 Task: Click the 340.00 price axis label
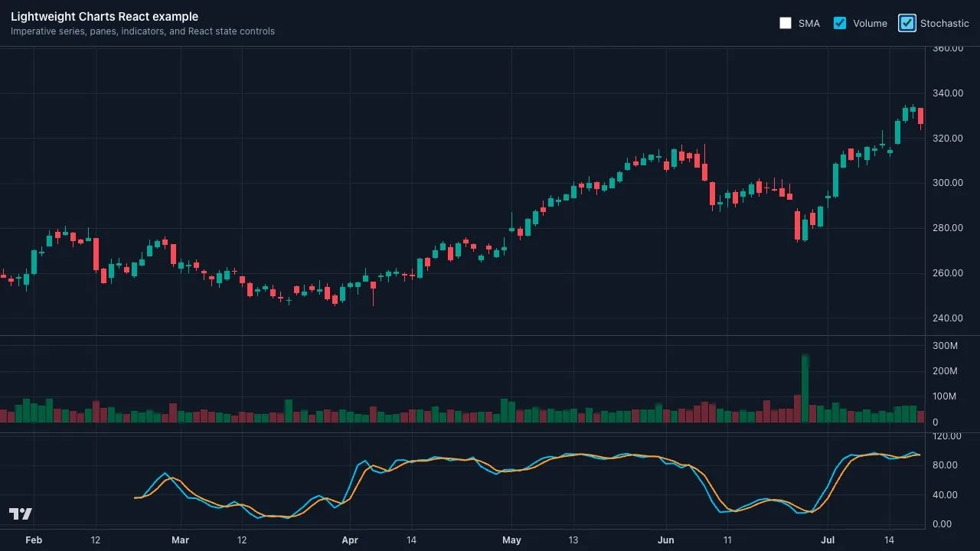[948, 93]
